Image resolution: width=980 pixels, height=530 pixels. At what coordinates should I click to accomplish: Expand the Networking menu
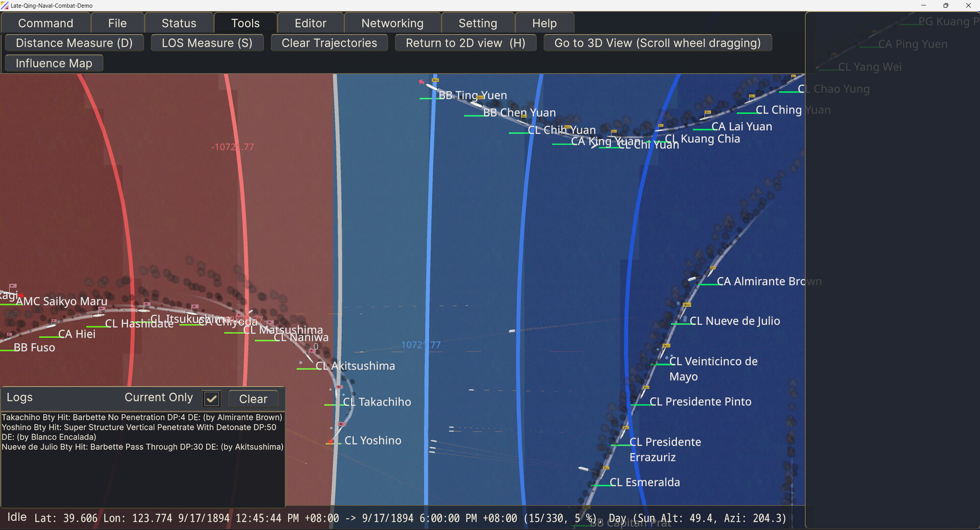tap(392, 23)
